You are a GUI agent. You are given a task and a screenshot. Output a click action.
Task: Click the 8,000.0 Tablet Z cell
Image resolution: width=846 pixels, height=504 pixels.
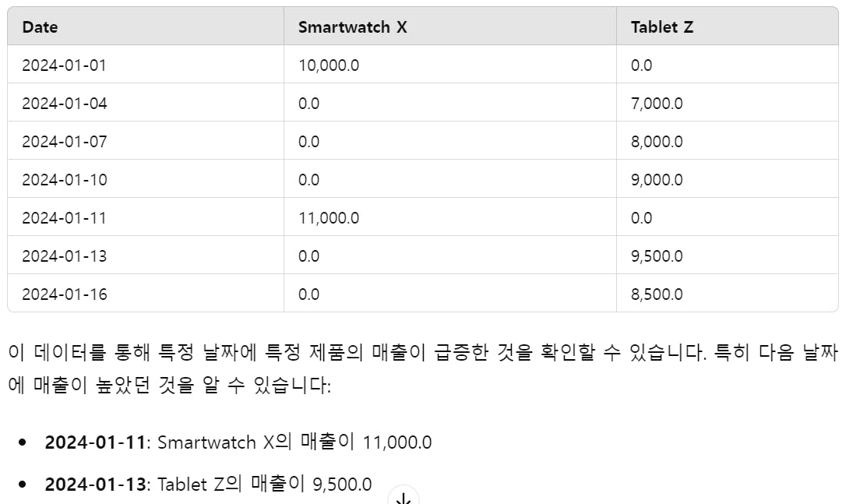coord(657,142)
